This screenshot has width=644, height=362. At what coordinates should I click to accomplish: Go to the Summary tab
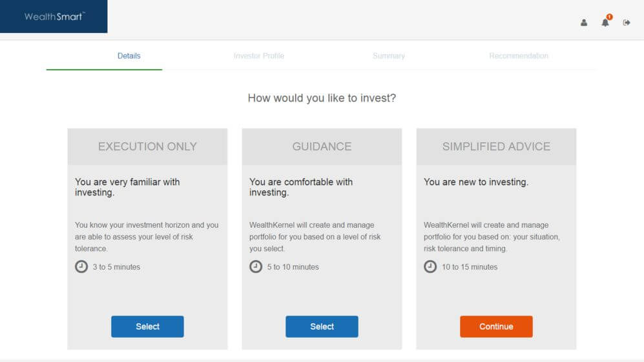point(389,56)
